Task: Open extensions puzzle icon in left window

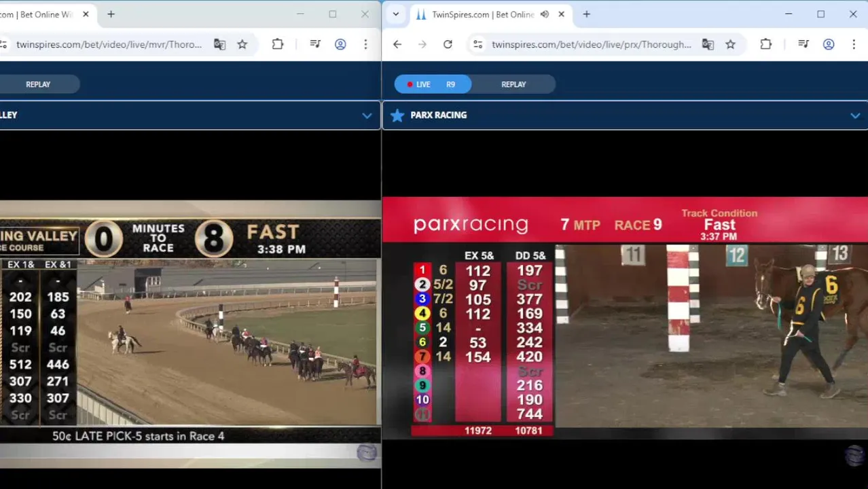Action: click(x=278, y=44)
